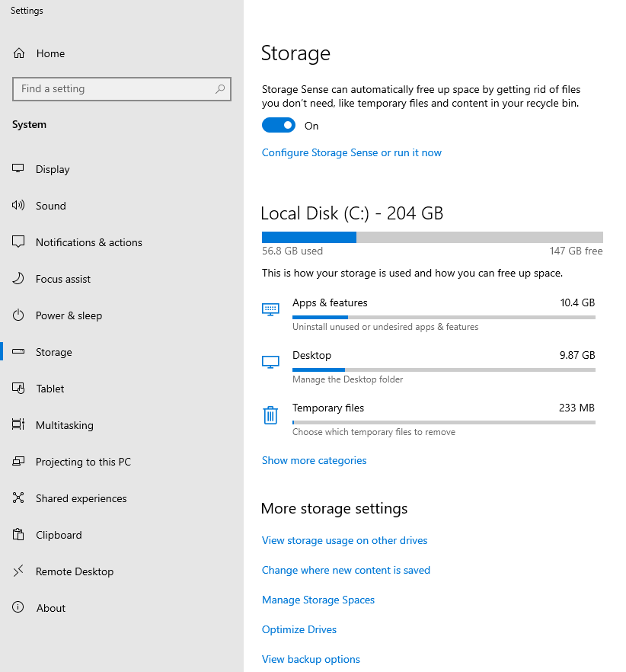Open Apps & features storage details

tap(429, 315)
